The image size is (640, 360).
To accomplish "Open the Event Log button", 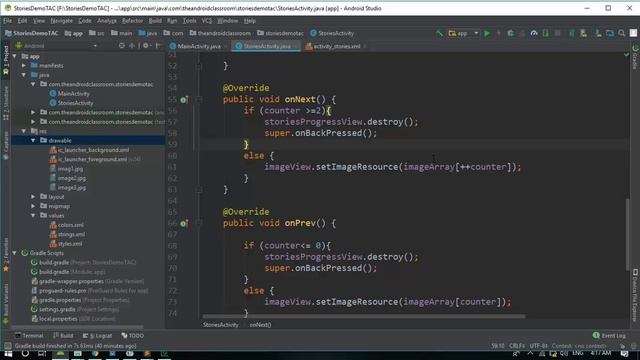I will coord(609,336).
